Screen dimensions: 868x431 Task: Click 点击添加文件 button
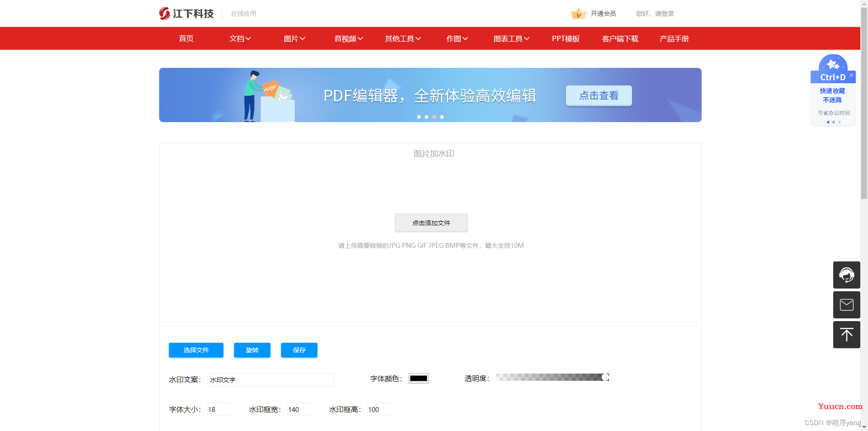click(431, 223)
